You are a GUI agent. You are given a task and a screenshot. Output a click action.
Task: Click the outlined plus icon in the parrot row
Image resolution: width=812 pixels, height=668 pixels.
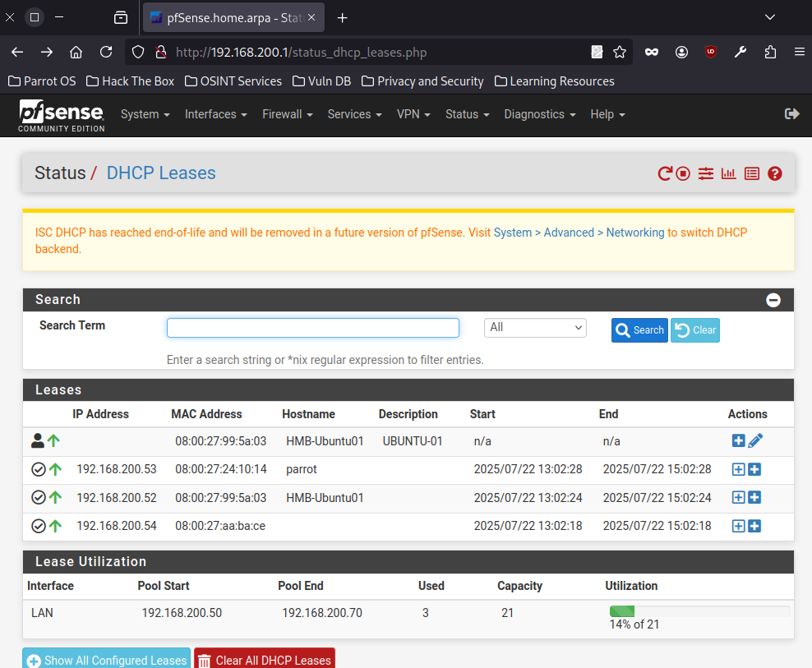tap(738, 470)
